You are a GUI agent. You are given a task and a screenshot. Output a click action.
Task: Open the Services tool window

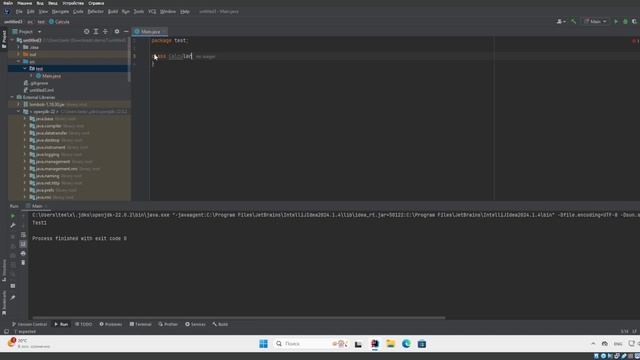[x=195, y=324]
